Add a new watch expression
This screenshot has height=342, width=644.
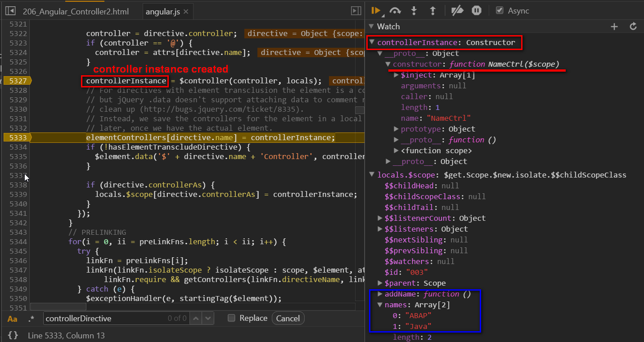coord(614,27)
